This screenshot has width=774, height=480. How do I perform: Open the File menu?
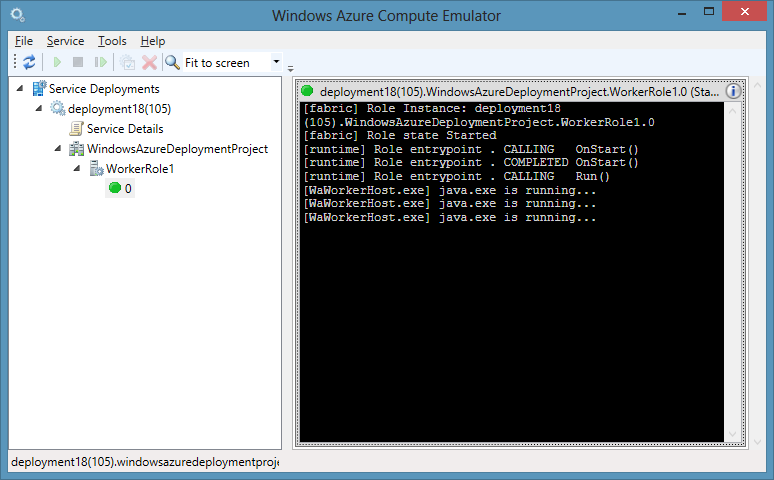(24, 41)
